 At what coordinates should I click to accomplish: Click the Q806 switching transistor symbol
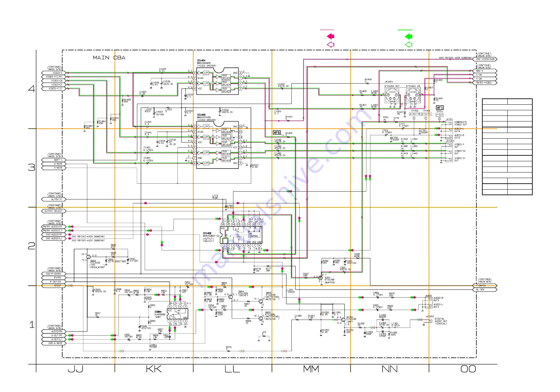[261, 318]
